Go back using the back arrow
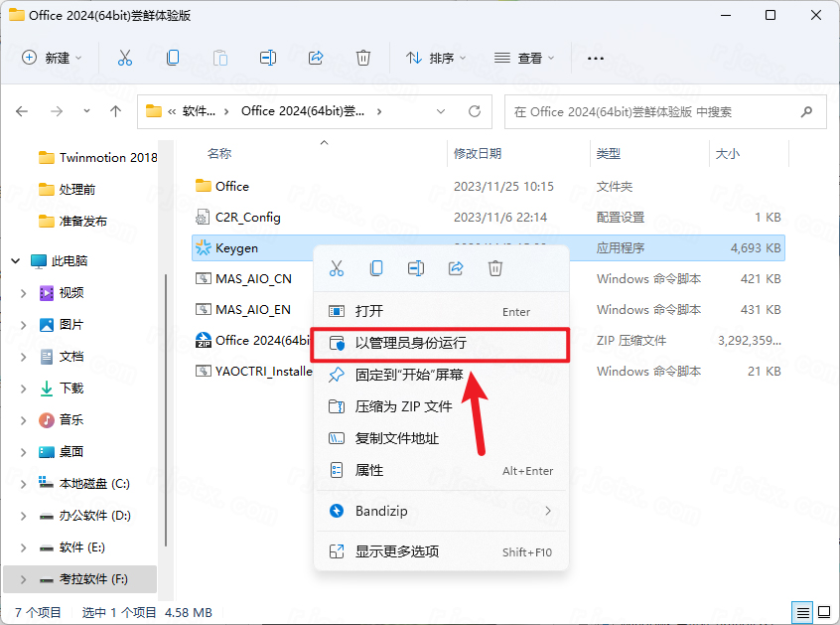Screen dimensions: 840x625 [x=22, y=111]
